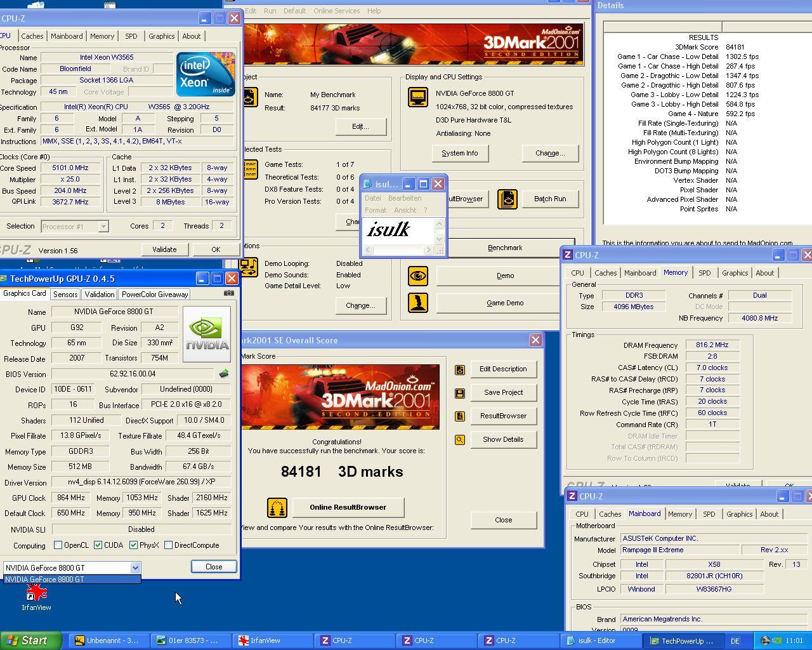
Task: Enable the OpenCL checkbox
Action: coord(58,545)
